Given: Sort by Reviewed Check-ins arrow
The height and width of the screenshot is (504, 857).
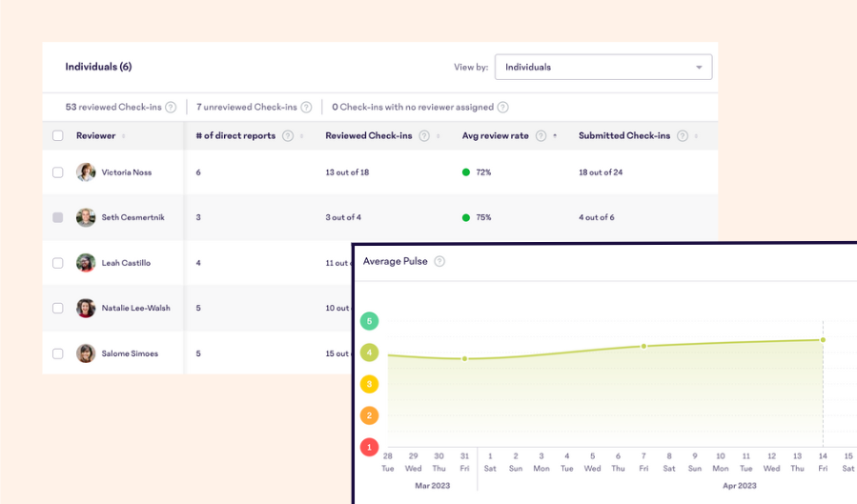Looking at the screenshot, I should (439, 136).
